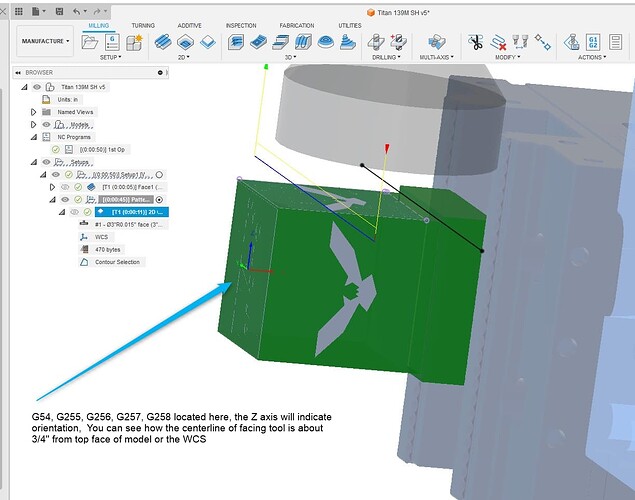Open the DRILLING panel dropdown
635x500 pixels.
[386, 57]
